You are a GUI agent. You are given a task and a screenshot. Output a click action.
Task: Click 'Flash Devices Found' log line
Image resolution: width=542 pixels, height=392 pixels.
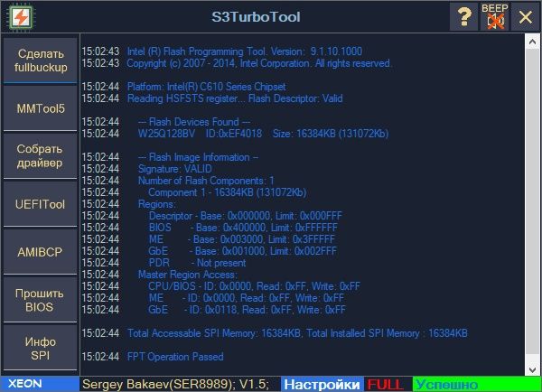click(194, 122)
